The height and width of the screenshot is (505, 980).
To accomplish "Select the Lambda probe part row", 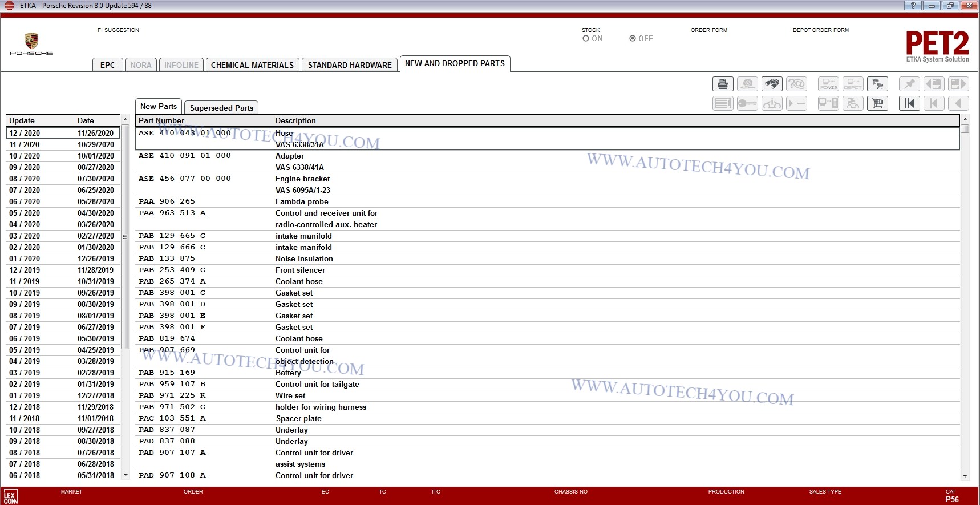I will (x=302, y=201).
